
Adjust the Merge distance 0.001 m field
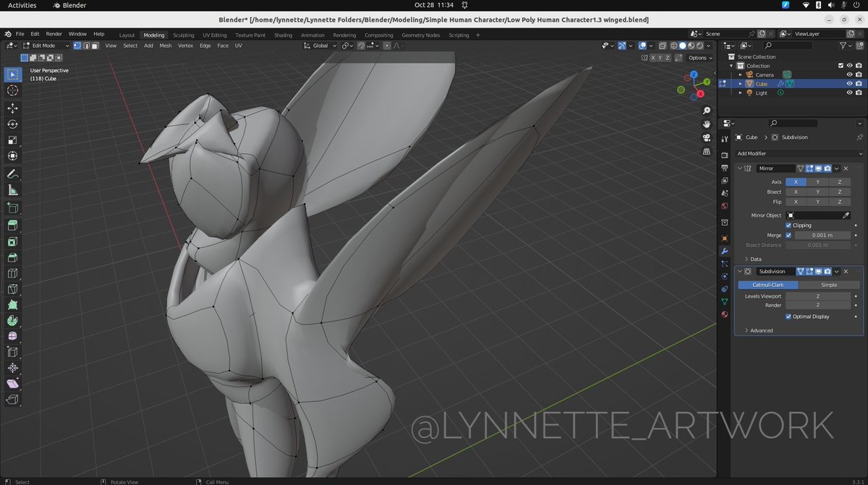(823, 235)
